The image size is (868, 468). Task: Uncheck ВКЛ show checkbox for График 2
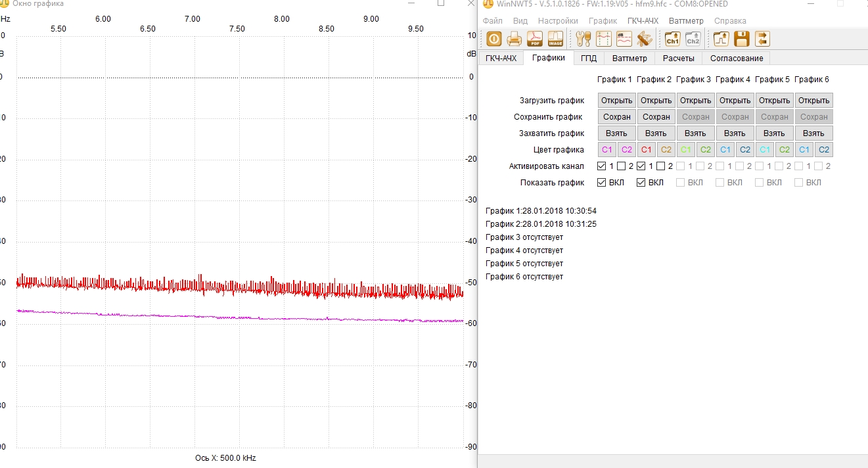pyautogui.click(x=641, y=183)
